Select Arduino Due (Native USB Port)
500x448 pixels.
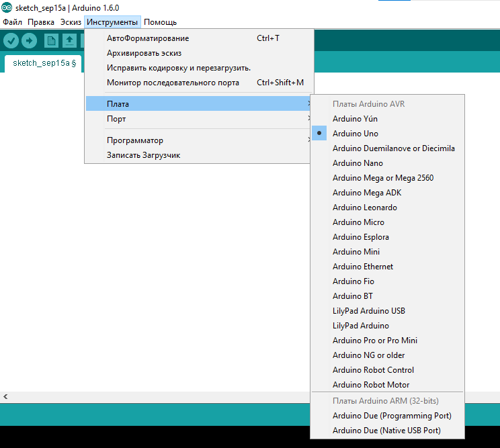coord(388,431)
